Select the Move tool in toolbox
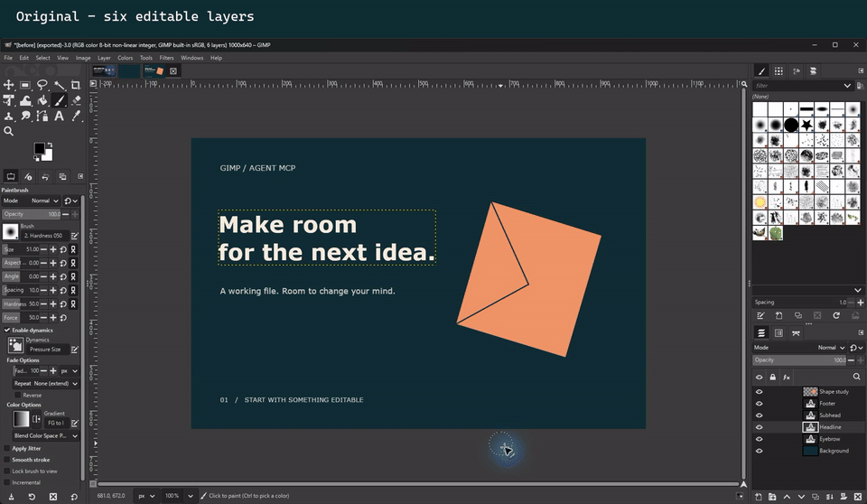Image resolution: width=867 pixels, height=504 pixels. [x=9, y=85]
